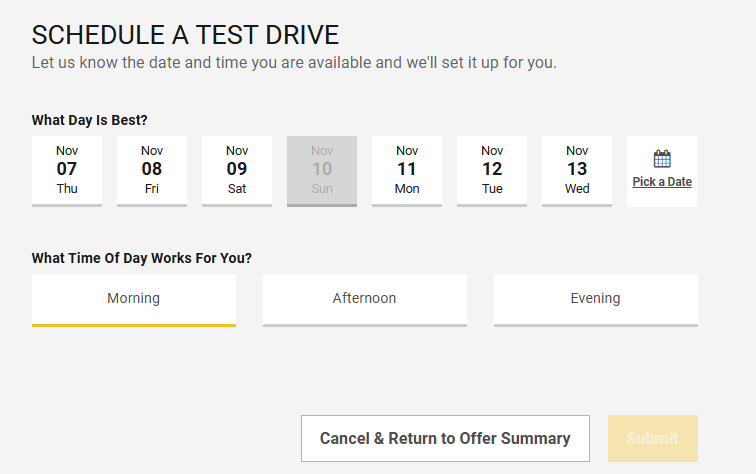
Task: Click the greyed-out Sunday Nov 10 tile
Action: tap(322, 170)
